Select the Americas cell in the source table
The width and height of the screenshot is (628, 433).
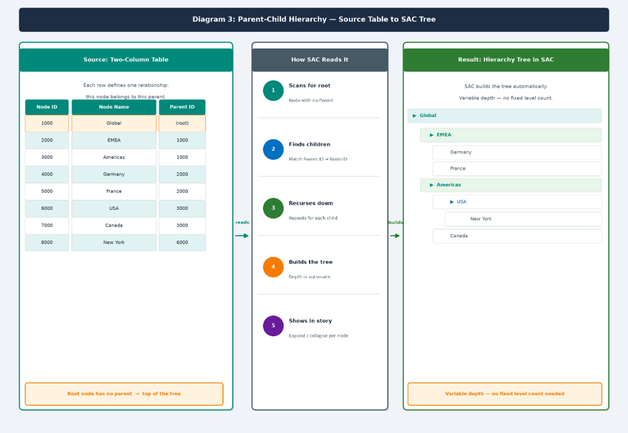[x=114, y=157]
